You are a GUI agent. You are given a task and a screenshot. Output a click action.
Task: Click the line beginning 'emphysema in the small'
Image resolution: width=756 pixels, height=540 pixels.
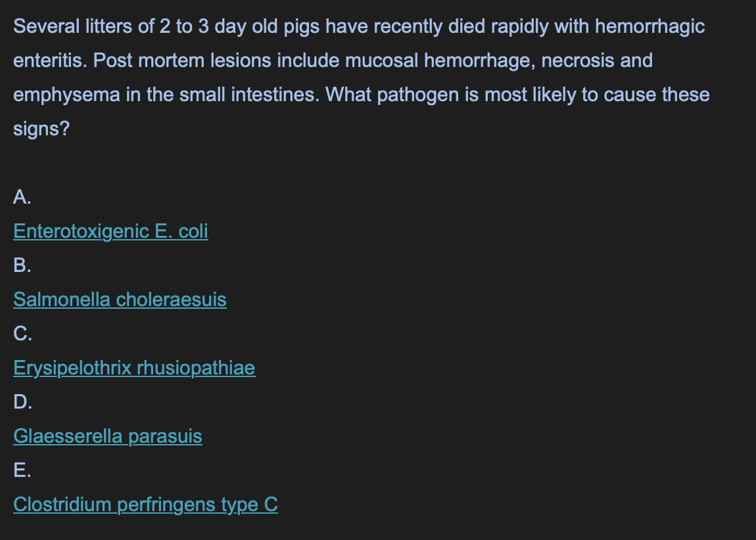tap(362, 95)
